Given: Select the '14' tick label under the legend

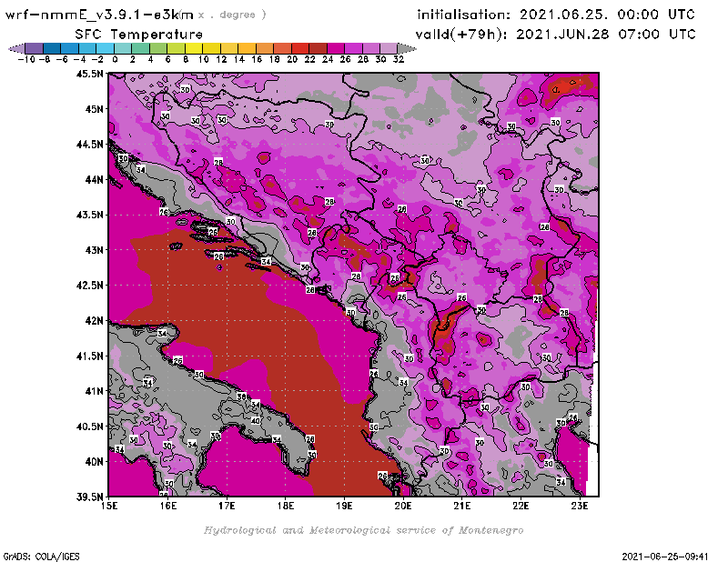Looking at the screenshot, I should pyautogui.click(x=239, y=60).
